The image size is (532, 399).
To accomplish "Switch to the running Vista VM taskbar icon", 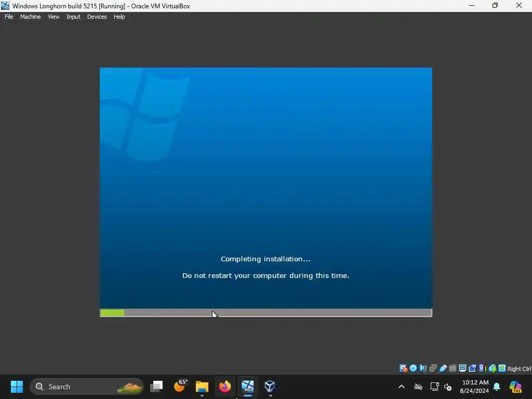I will 248,386.
